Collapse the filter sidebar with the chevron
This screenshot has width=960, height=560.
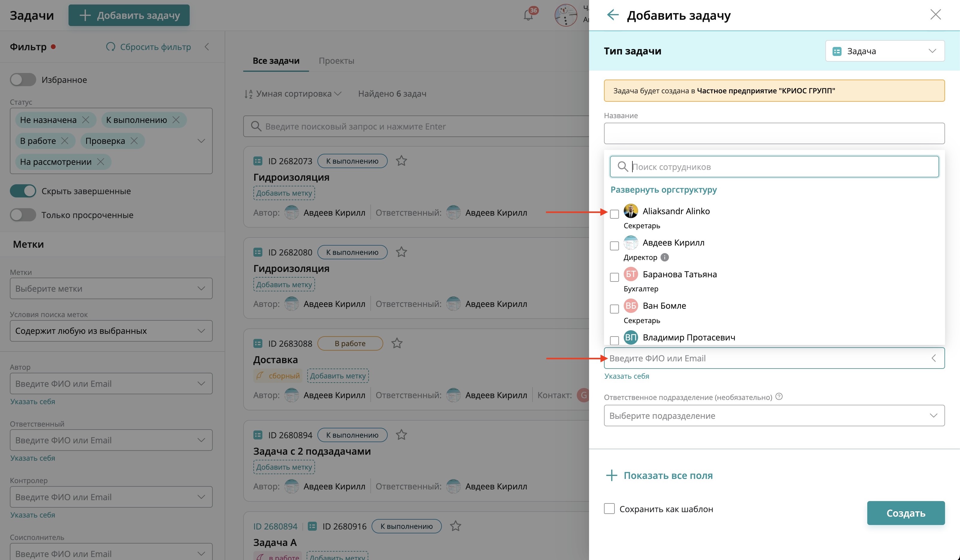[207, 47]
